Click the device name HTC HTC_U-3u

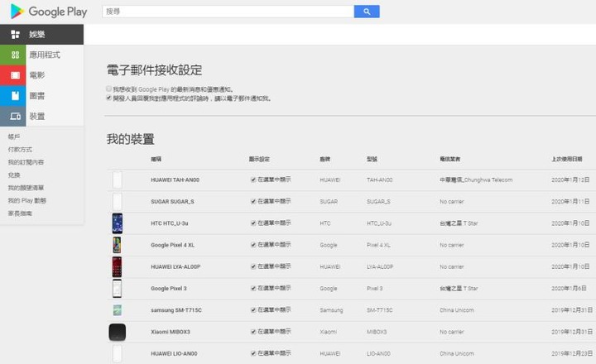[169, 223]
